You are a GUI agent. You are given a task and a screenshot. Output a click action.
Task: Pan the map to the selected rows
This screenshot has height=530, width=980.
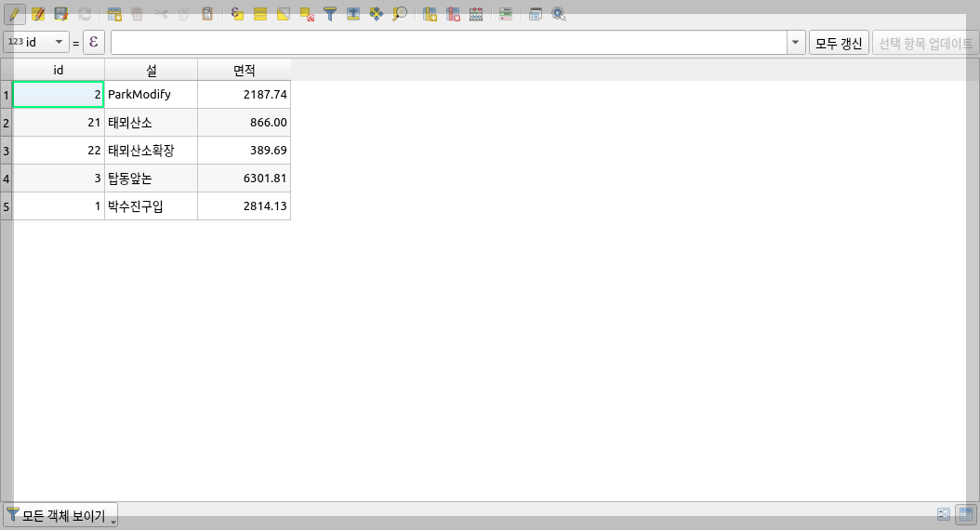pos(377,14)
